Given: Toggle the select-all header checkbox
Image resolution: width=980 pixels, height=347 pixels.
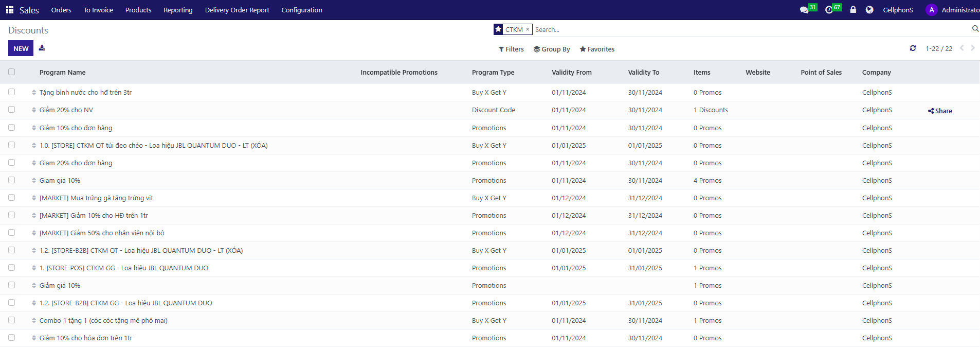Looking at the screenshot, I should point(12,72).
